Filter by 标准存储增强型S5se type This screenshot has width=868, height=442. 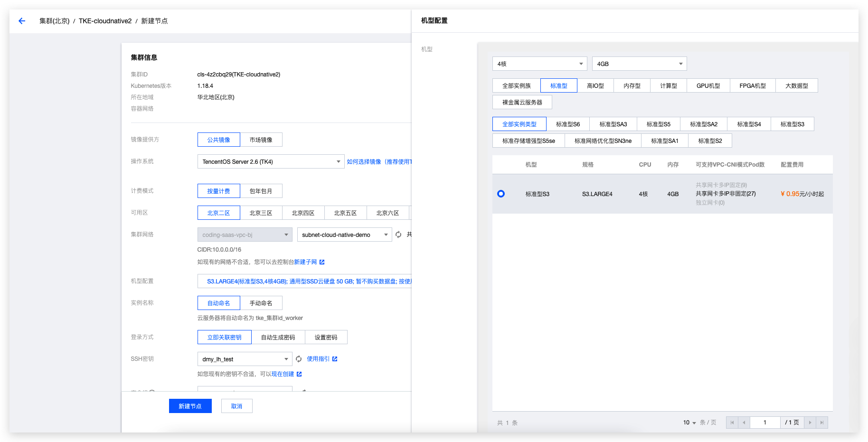[x=528, y=141]
